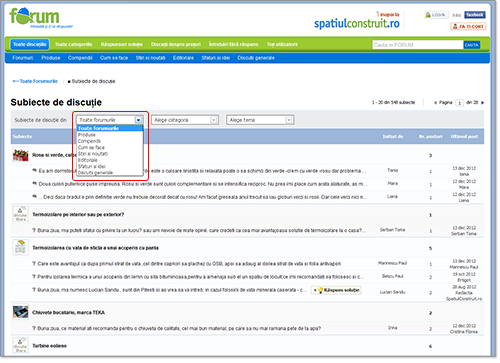Click the 'Termoizolarea cu vata de sticla' topic thumbnail

click(20, 247)
